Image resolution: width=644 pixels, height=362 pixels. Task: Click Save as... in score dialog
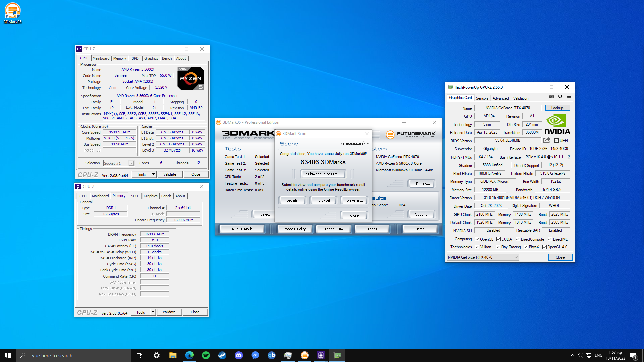(x=354, y=200)
